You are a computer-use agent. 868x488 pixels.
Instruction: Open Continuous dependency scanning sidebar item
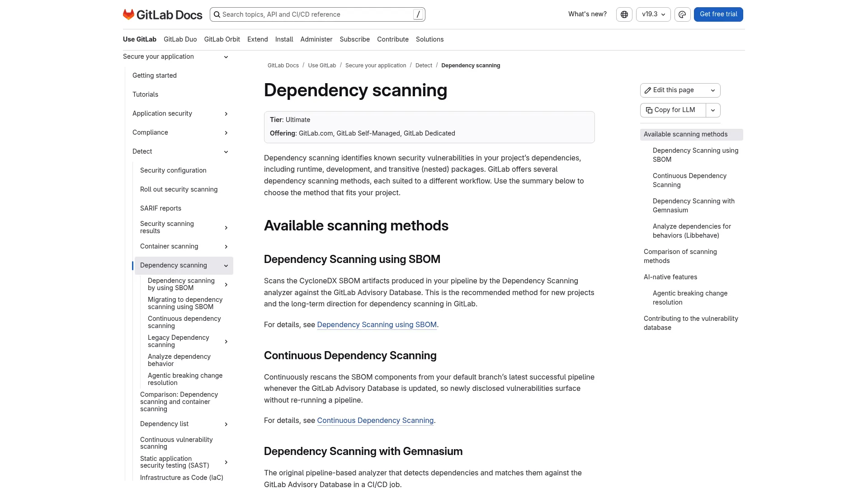[184, 322]
